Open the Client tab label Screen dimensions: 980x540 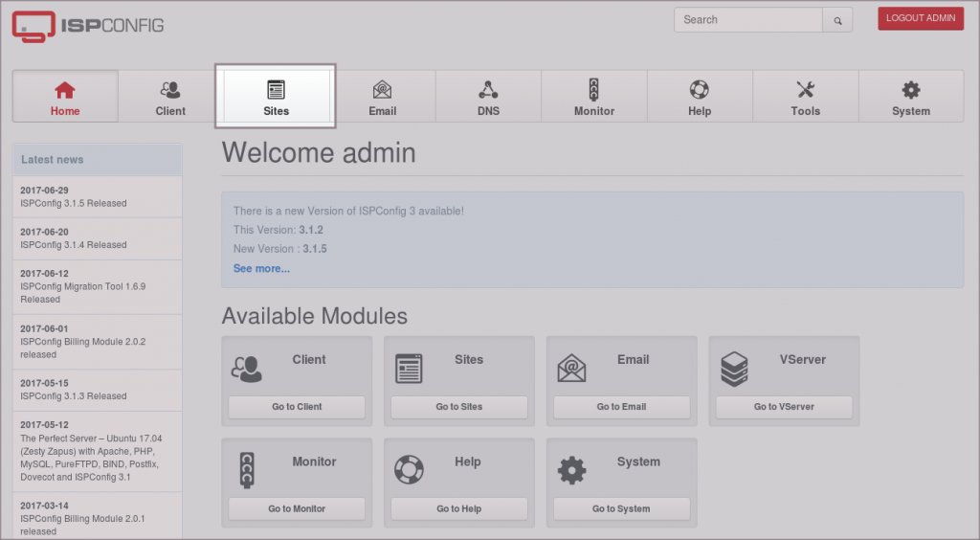point(170,111)
